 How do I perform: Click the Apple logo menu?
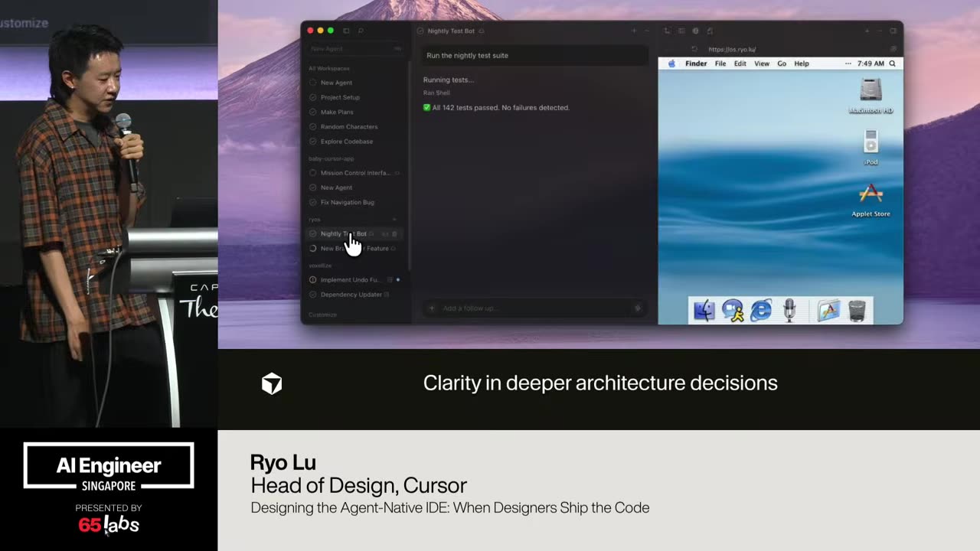click(x=671, y=64)
